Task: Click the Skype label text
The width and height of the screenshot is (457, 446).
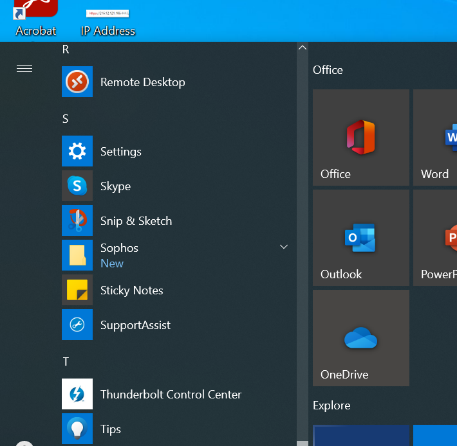Action: click(x=115, y=186)
